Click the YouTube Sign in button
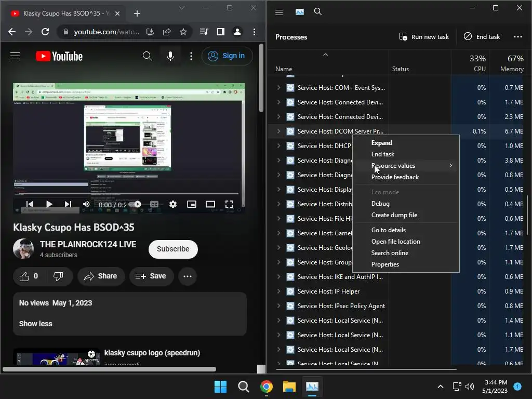 (x=227, y=56)
